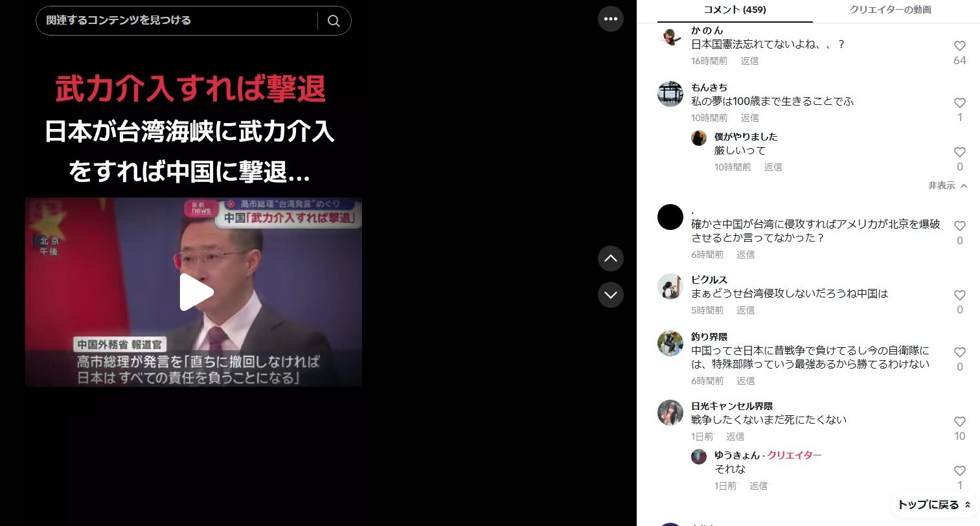The height and width of the screenshot is (526, 980).
Task: Like 日光キャンセル界隈's comment heart
Action: pos(960,422)
